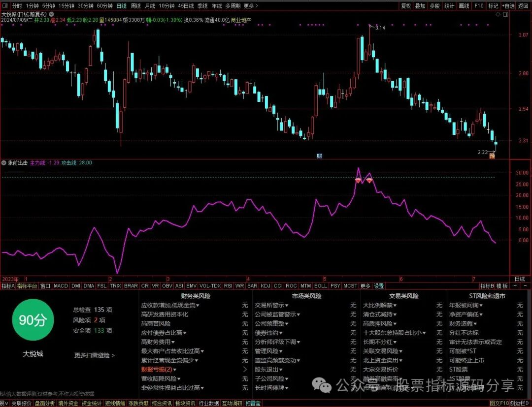Click the panel layout icon left of 分时
This screenshot has height=407, width=532.
point(6,6)
